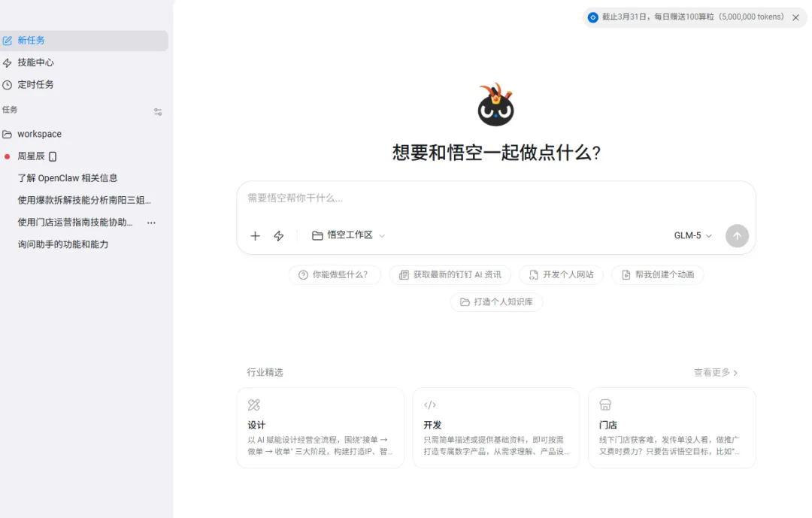Click the code brackets icon on 开发 card
Image resolution: width=812 pixels, height=518 pixels.
tap(430, 404)
